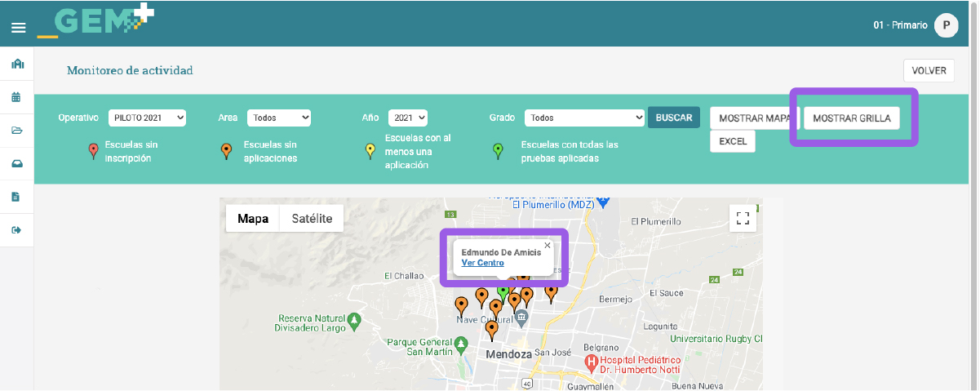The image size is (980, 391).
Task: Open the school building sidebar icon
Action: [17, 64]
